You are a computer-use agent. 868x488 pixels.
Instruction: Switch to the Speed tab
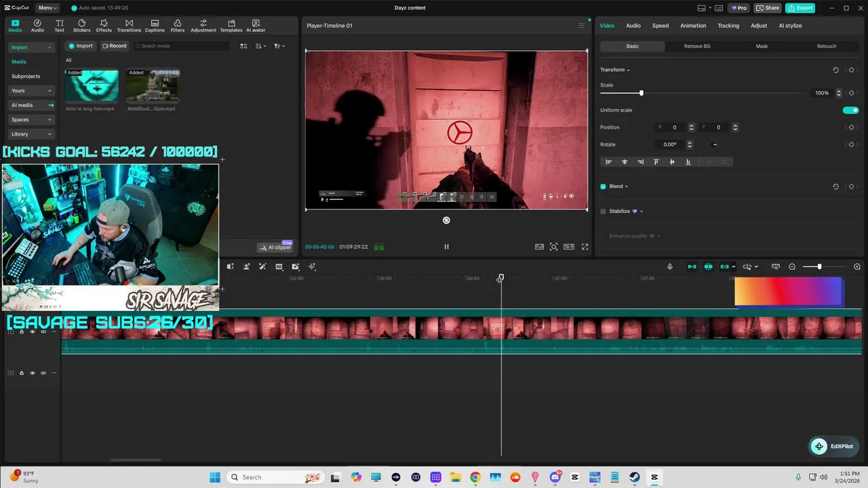point(660,26)
